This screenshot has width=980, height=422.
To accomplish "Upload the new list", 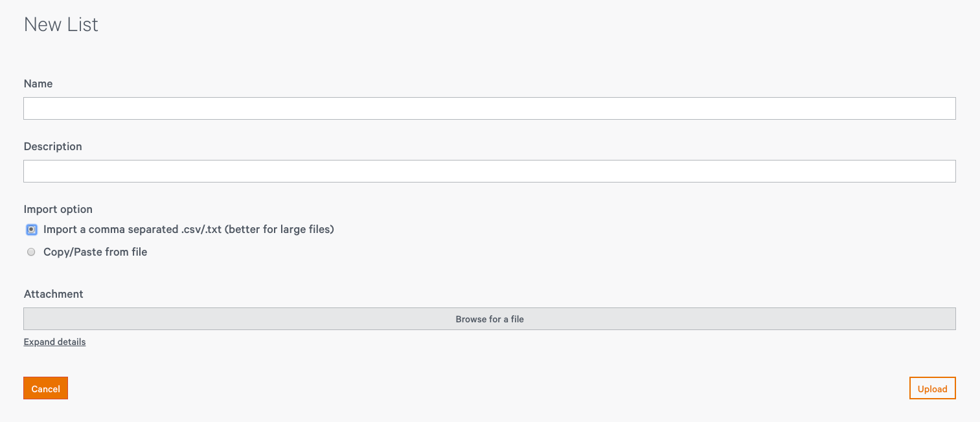I will click(x=933, y=388).
